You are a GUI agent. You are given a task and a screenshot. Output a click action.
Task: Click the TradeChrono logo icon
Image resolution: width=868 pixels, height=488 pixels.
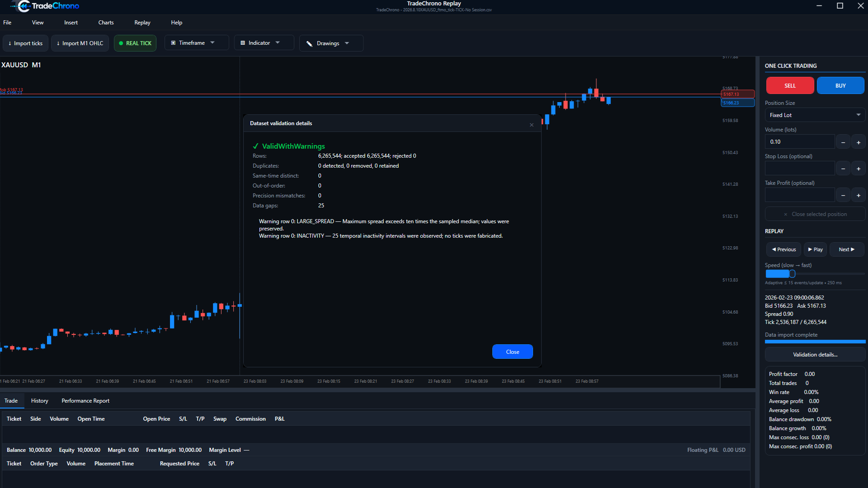pyautogui.click(x=21, y=6)
